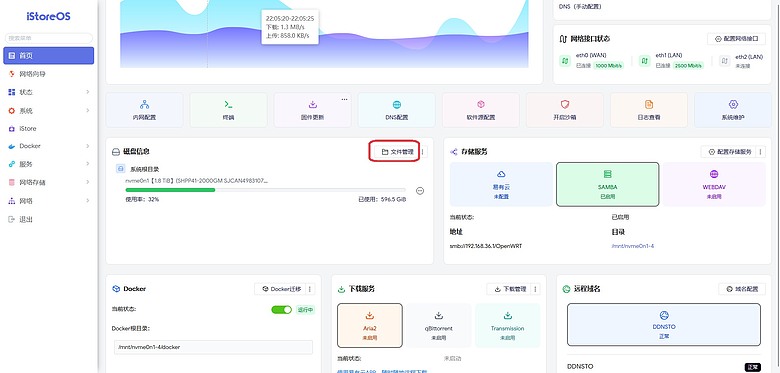
Task: Click the 系统根目录 disk icon
Action: coord(120,169)
